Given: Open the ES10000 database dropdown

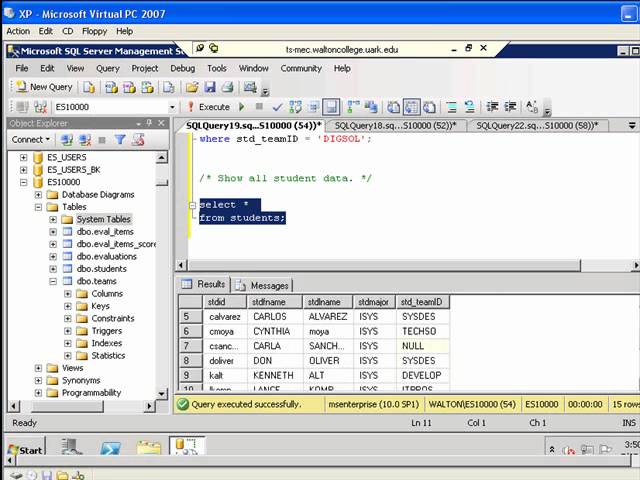Looking at the screenshot, I should coord(172,107).
